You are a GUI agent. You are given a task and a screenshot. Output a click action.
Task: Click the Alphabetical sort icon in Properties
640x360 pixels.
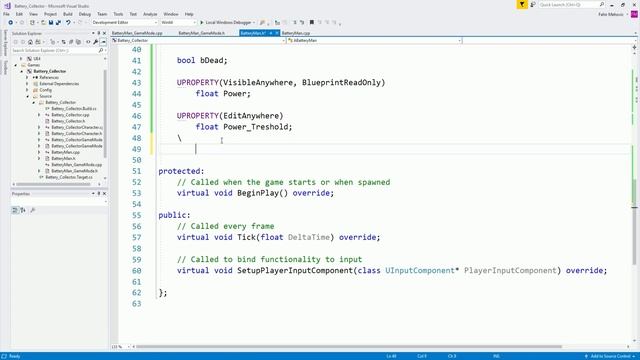23,210
